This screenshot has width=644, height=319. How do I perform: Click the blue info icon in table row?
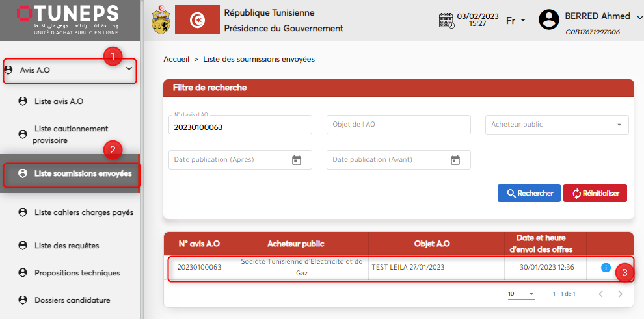(606, 268)
